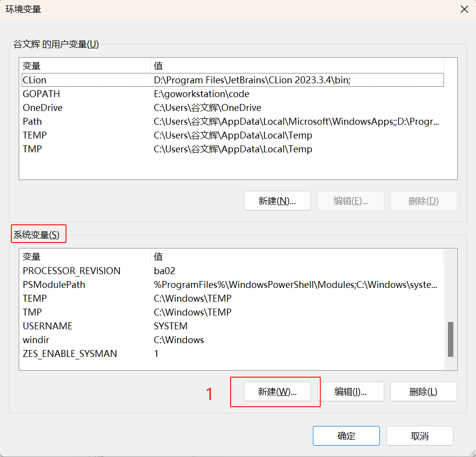This screenshot has width=476, height=457.
Task: Select the GOPATH user variable row
Action: [233, 94]
